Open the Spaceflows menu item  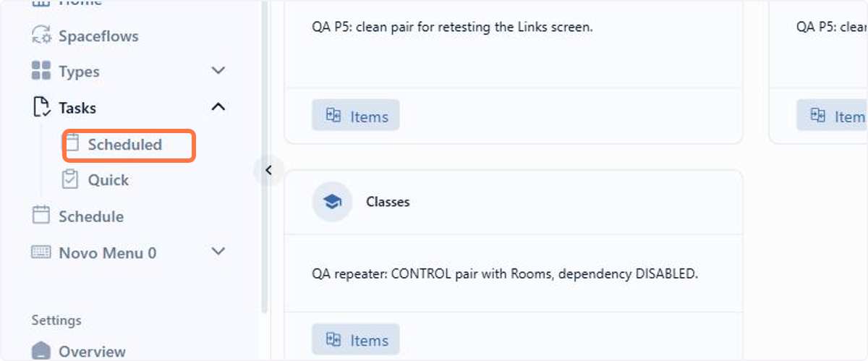[x=98, y=36]
